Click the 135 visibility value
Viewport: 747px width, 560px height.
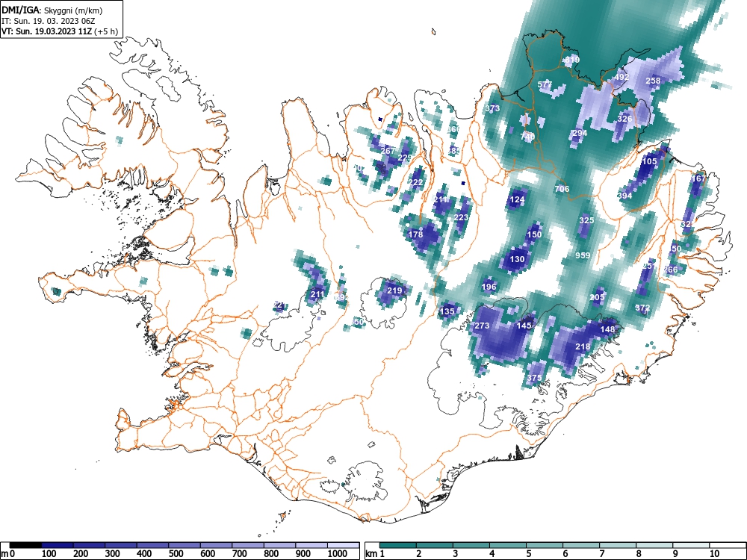point(447,312)
